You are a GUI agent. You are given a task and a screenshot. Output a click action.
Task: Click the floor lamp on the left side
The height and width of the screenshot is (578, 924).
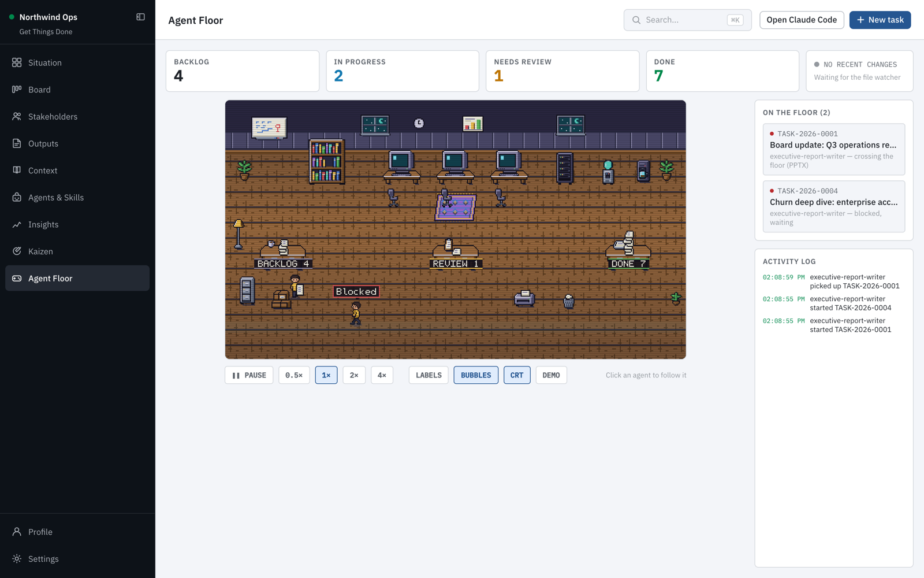pos(239,234)
